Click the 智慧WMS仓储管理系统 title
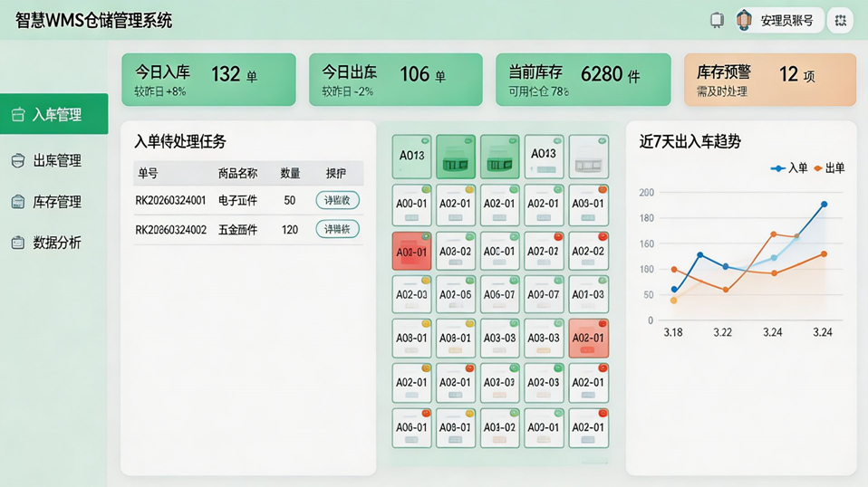Image resolution: width=868 pixels, height=487 pixels. pyautogui.click(x=93, y=21)
